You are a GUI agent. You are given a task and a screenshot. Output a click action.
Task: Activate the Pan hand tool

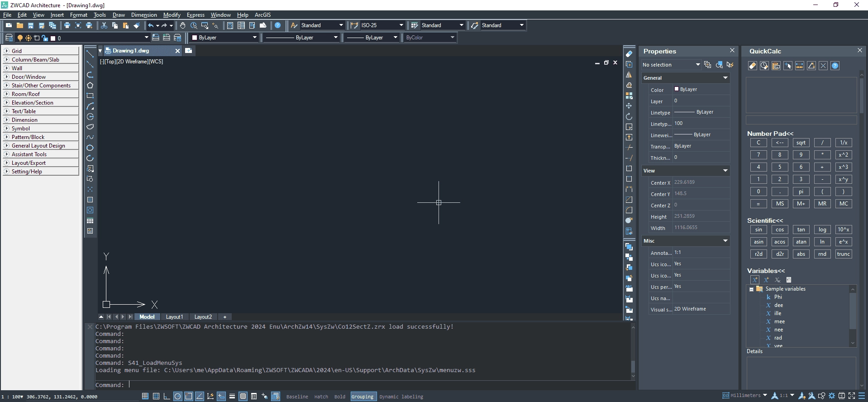[x=182, y=25]
